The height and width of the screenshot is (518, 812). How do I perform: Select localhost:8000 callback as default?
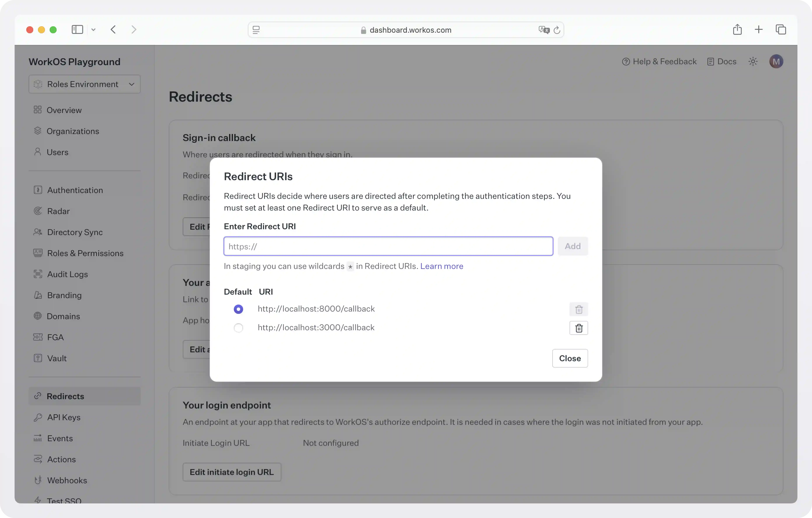[x=238, y=309]
